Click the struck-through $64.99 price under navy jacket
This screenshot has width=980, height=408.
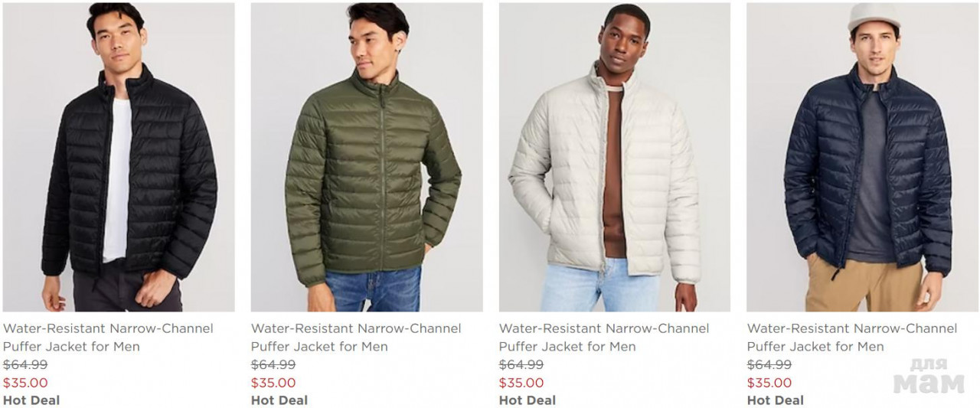tap(769, 365)
